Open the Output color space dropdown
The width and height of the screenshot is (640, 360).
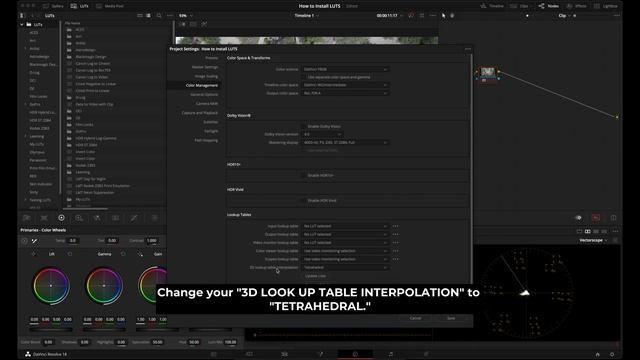tap(345, 93)
